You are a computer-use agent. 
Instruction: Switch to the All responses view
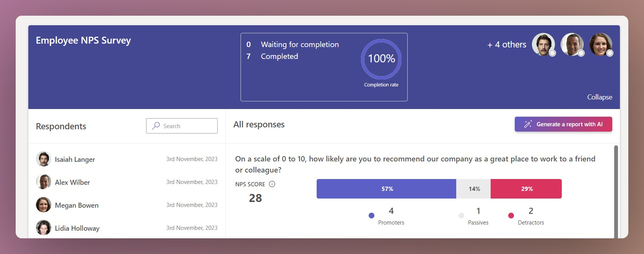[259, 124]
